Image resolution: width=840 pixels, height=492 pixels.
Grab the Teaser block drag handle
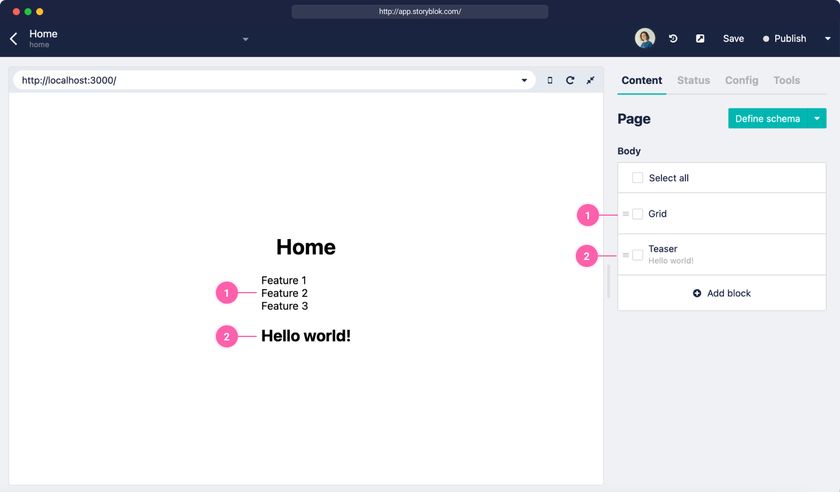[625, 255]
